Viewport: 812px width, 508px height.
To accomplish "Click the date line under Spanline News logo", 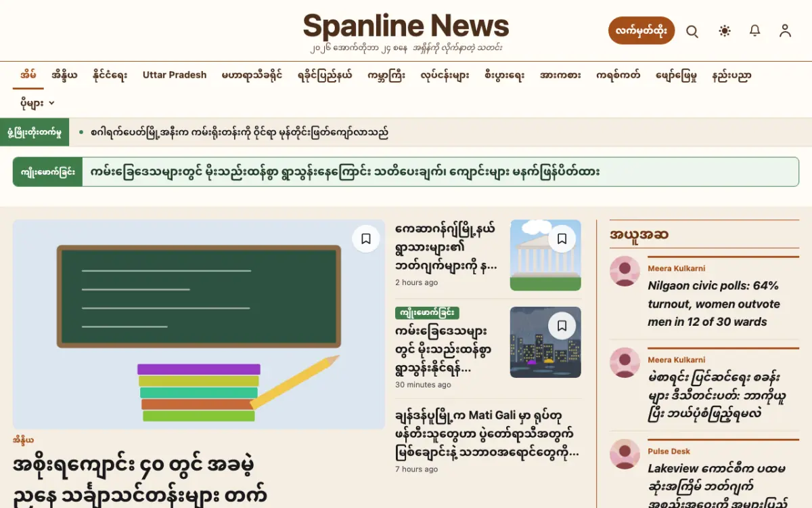I will coord(406,48).
